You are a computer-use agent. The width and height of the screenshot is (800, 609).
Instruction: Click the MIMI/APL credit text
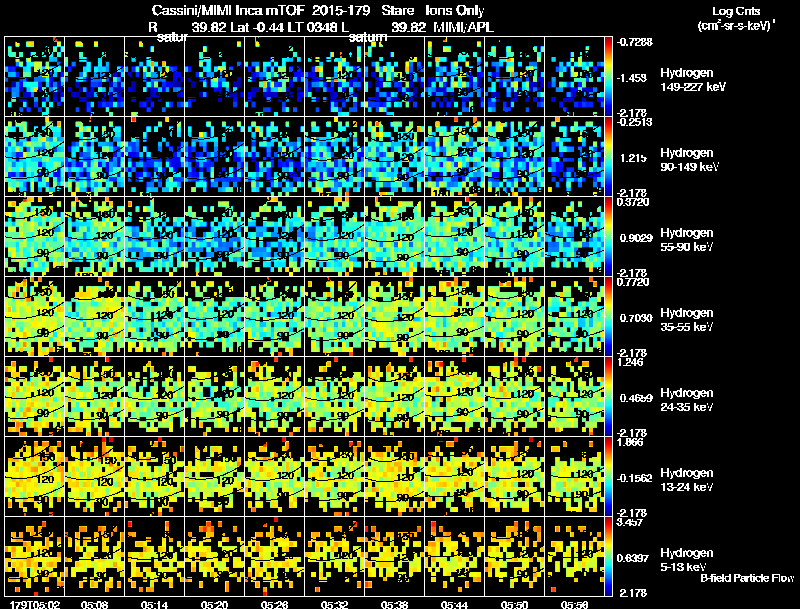coord(463,27)
